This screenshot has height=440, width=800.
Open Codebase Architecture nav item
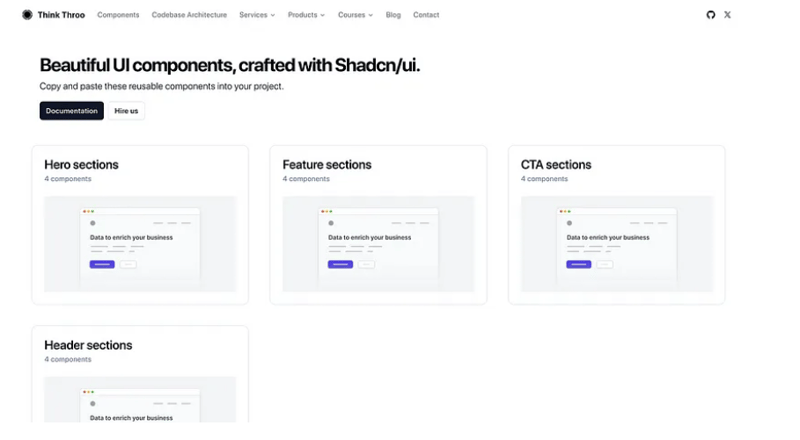189,15
